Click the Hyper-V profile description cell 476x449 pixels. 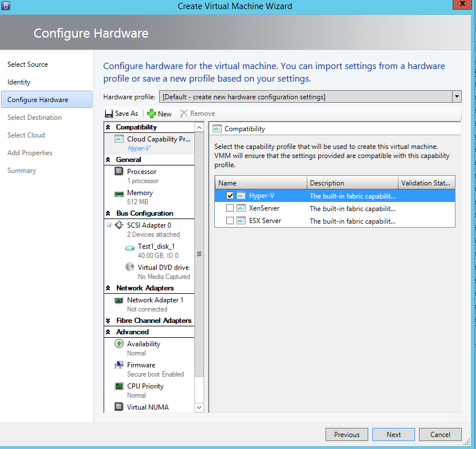pos(352,196)
